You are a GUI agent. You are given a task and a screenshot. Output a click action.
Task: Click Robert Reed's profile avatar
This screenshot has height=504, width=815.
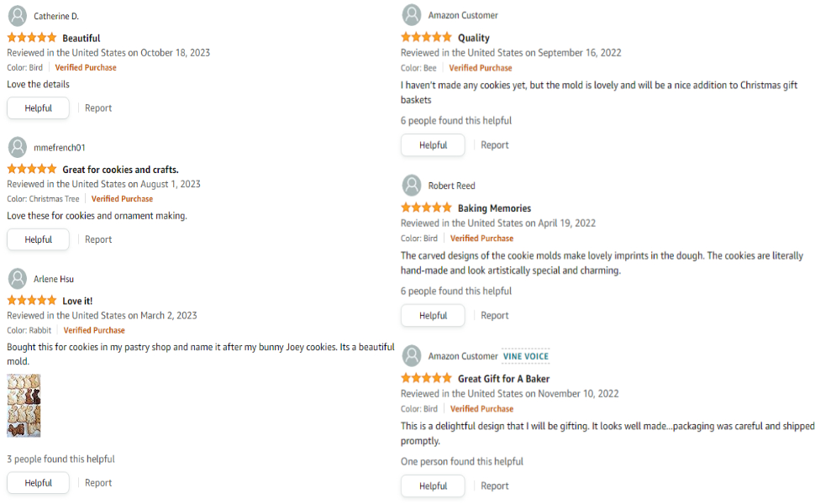pos(412,186)
